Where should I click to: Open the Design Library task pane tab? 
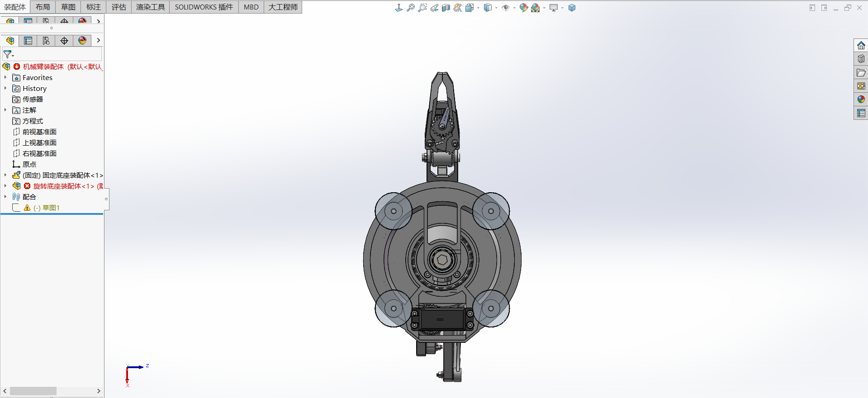click(861, 59)
